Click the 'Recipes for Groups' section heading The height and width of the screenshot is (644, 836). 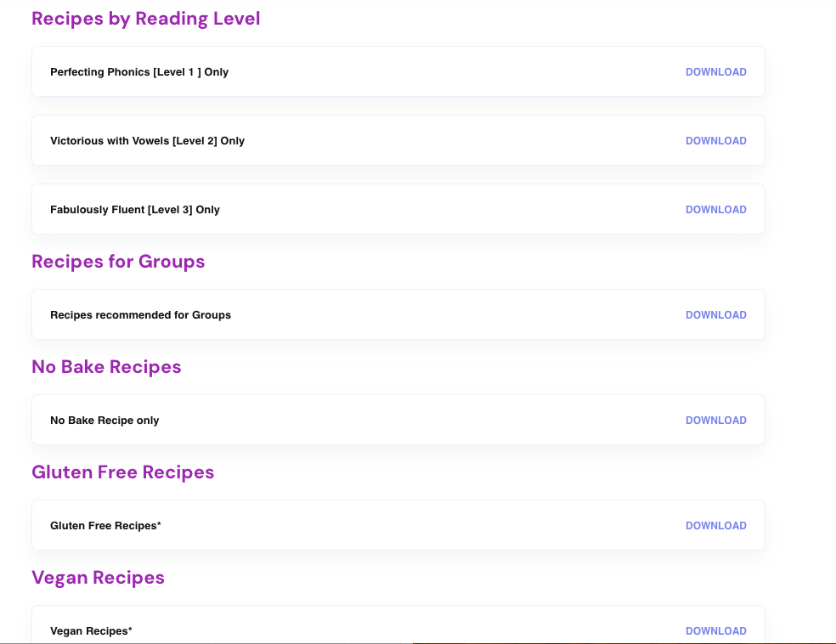click(118, 262)
